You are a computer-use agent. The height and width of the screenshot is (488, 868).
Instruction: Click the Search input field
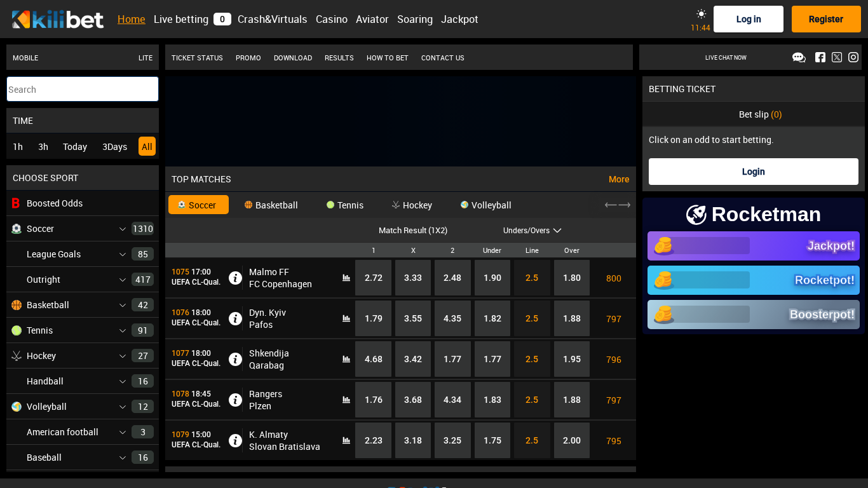tap(83, 89)
